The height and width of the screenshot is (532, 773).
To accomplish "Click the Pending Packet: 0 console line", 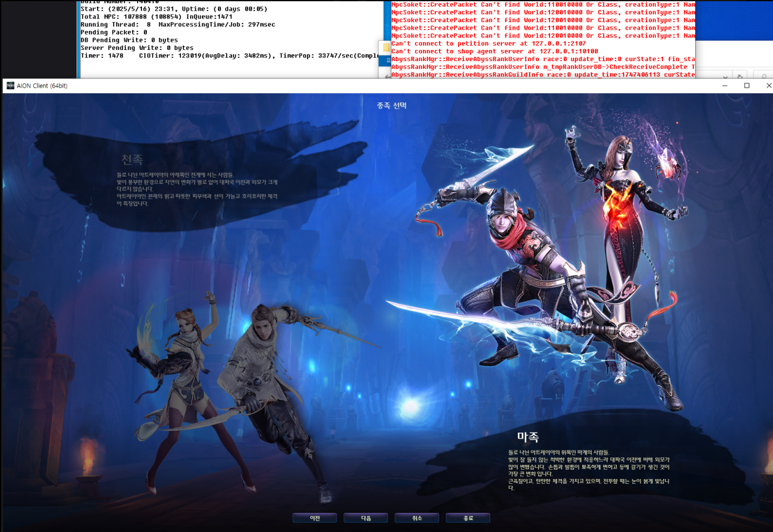I will [x=114, y=32].
